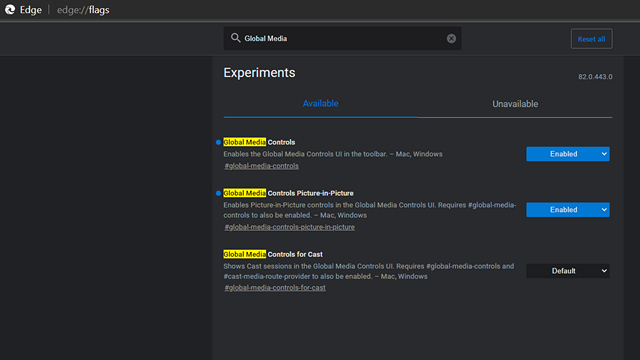
Task: Open the Picture-in-Picture Enabled dropdown
Action: 568,210
